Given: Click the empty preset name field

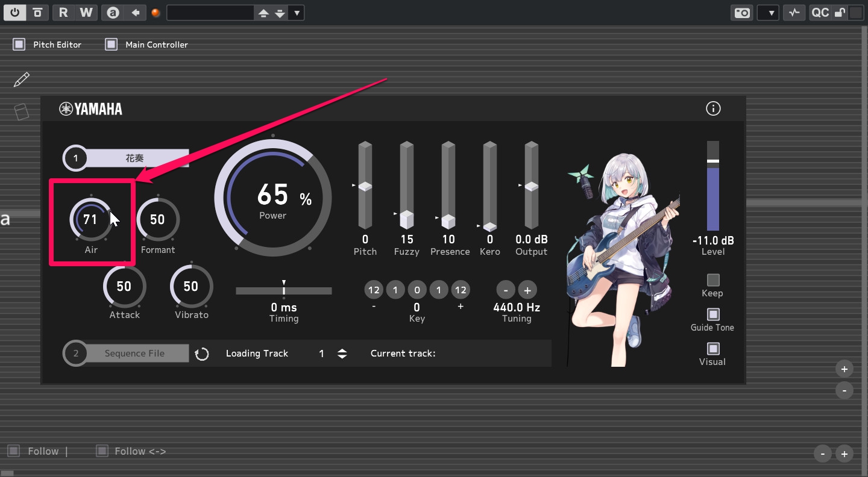Looking at the screenshot, I should [x=210, y=13].
